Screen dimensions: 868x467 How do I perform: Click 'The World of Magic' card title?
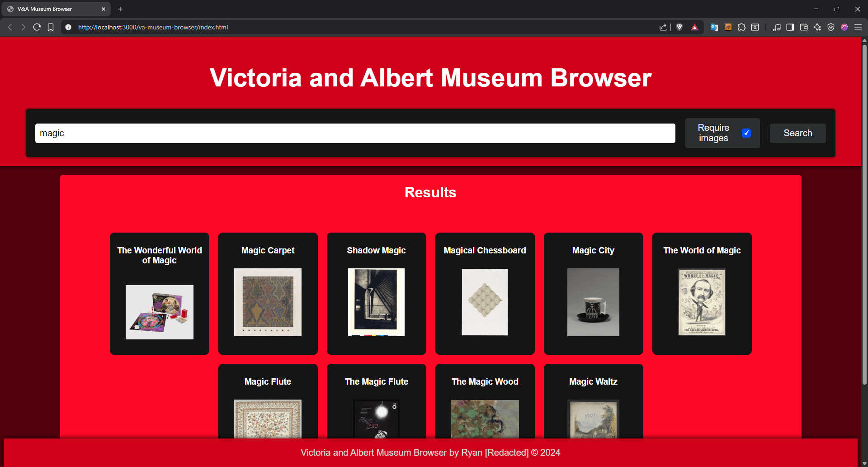[702, 250]
